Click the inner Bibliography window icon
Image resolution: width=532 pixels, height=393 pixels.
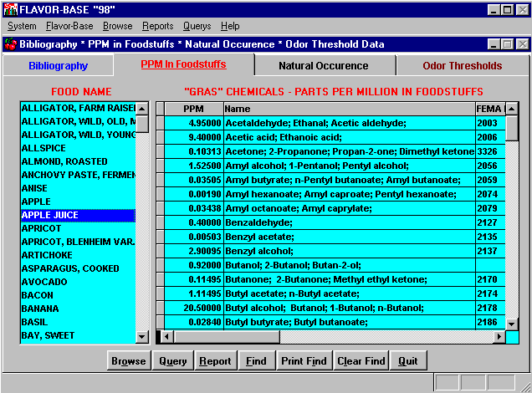tap(10, 43)
